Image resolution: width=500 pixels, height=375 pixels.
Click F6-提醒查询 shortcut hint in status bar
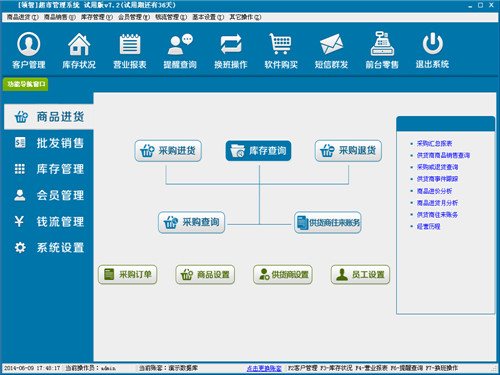pyautogui.click(x=407, y=368)
